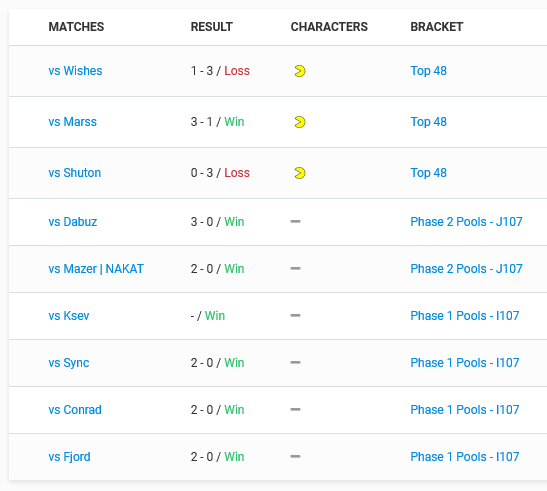
Task: View the vs Dabuz match
Action: [x=73, y=222]
